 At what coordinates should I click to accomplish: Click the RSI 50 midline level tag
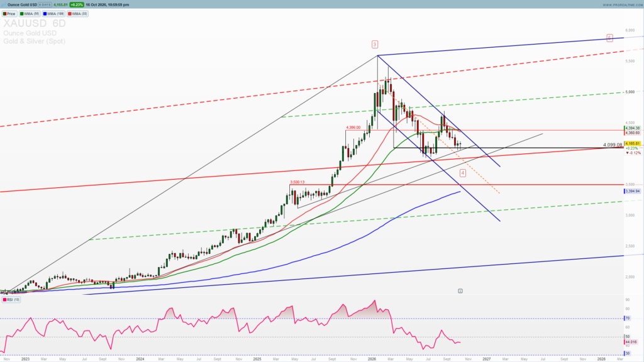(627, 337)
